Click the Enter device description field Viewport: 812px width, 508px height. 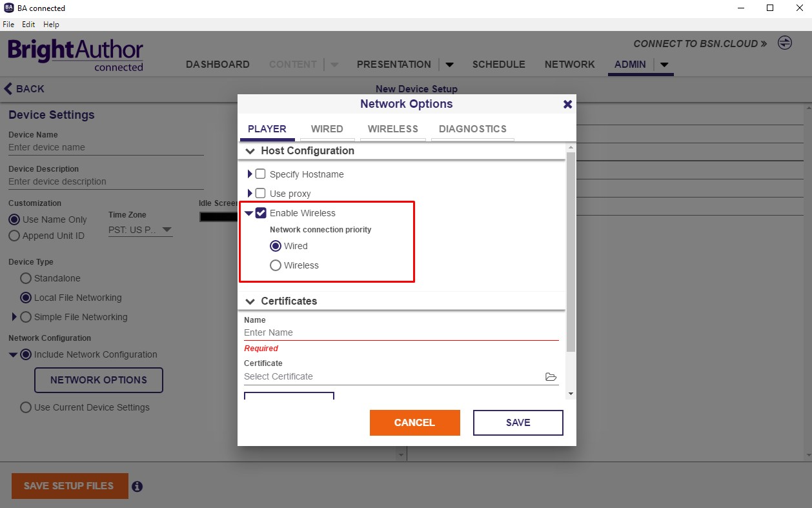(106, 182)
